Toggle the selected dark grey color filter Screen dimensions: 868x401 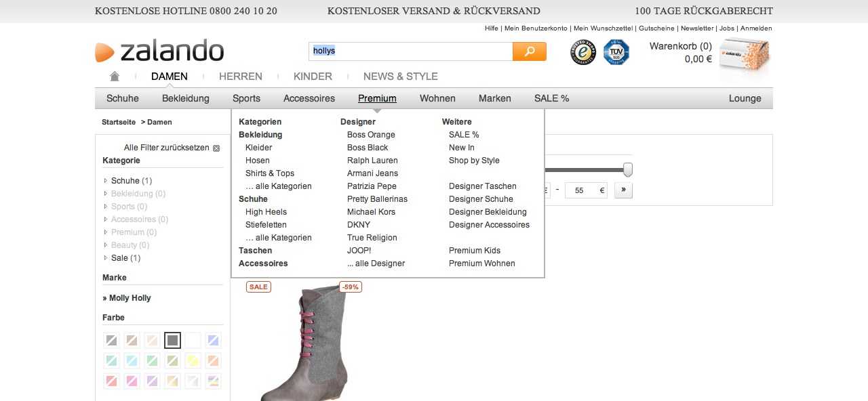[x=173, y=340]
